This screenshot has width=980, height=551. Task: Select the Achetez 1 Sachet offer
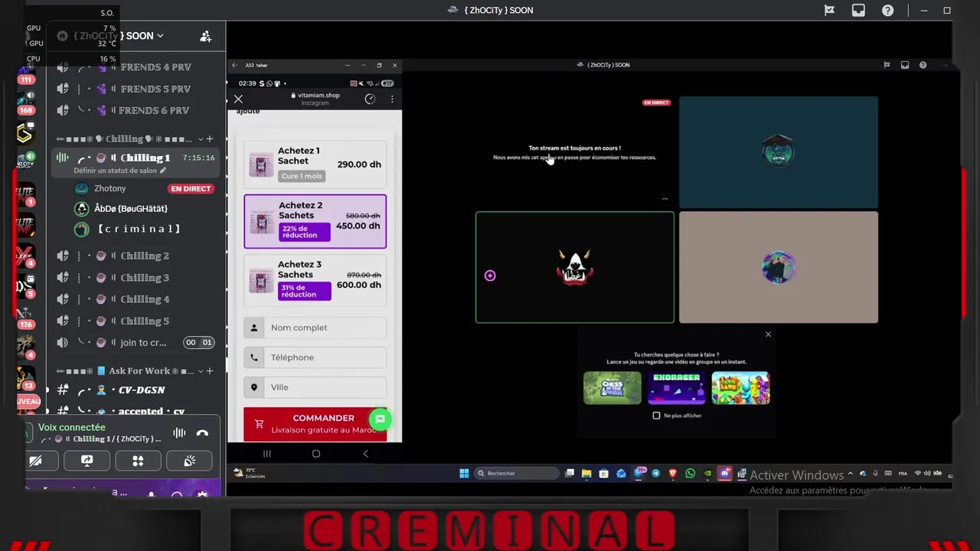[315, 164]
